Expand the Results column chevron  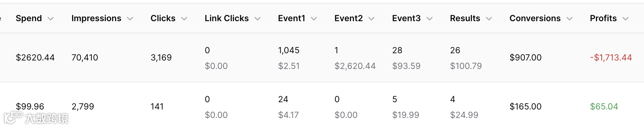[x=489, y=19]
